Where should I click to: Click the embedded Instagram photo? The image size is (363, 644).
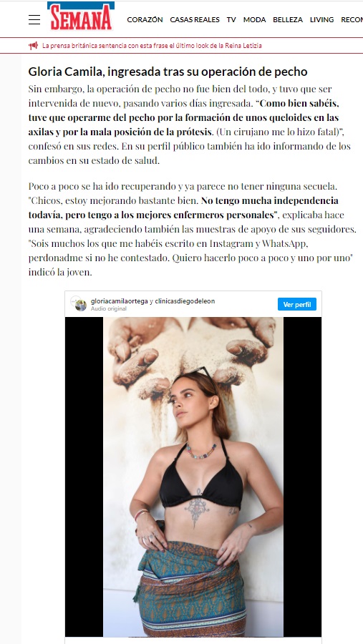click(x=193, y=477)
